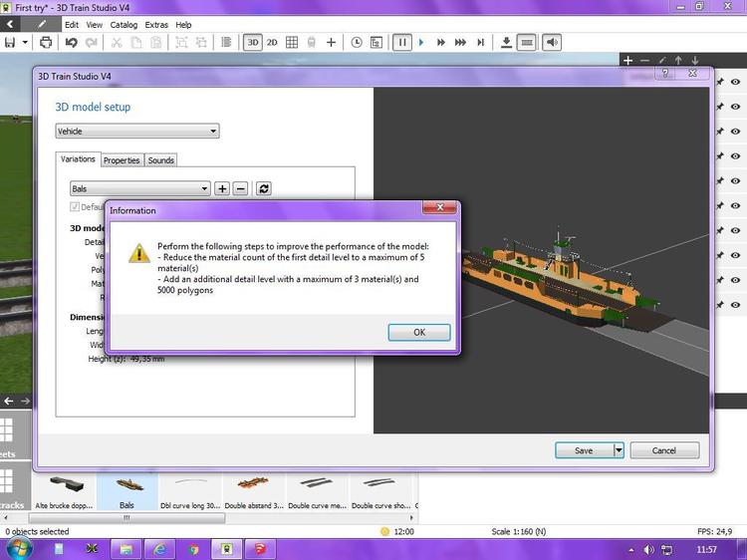Switch to 3D view mode
747x560 pixels.
click(253, 42)
